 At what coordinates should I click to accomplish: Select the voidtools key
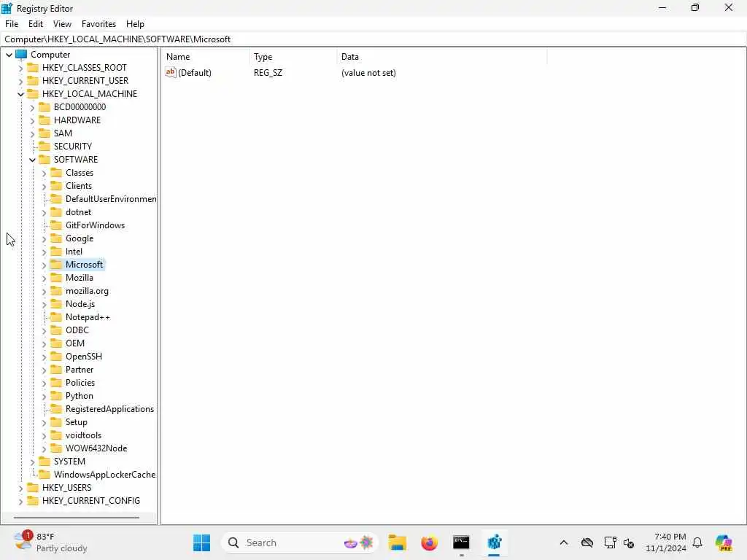click(x=83, y=435)
